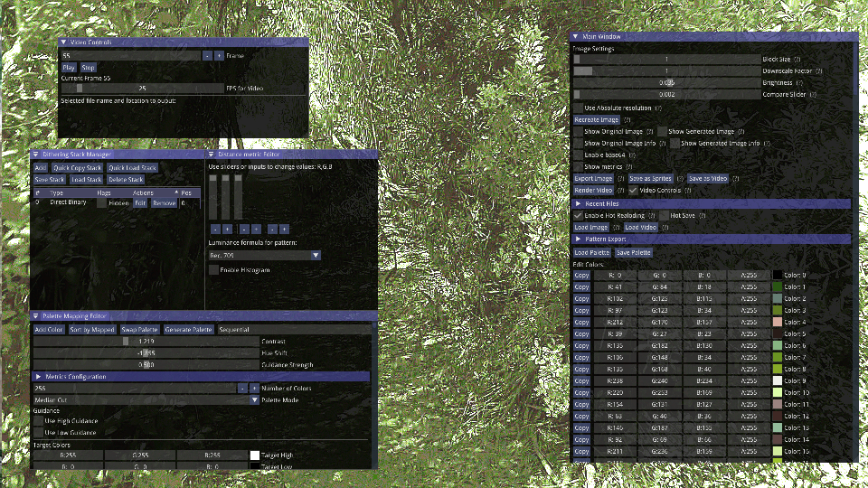
Task: Click the Load Palette button
Action: 591,252
